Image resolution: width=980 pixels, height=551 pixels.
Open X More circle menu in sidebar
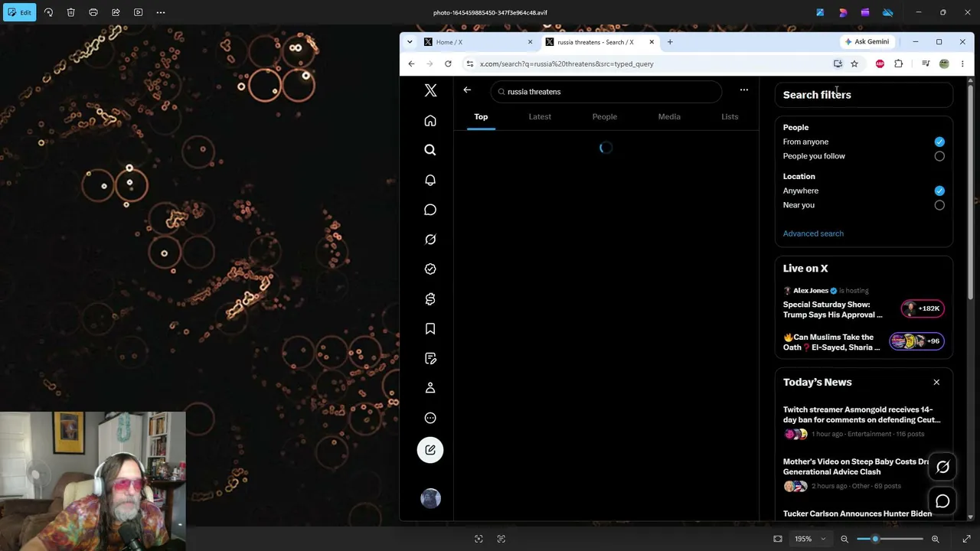pyautogui.click(x=430, y=418)
